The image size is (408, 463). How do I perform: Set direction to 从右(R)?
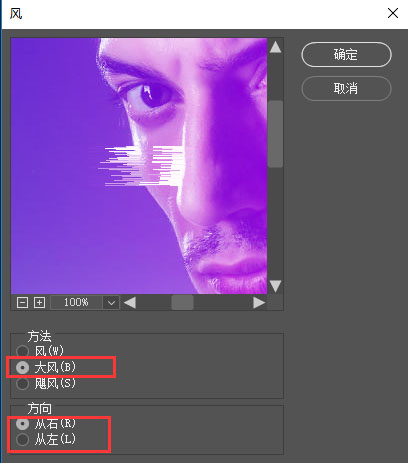tap(23, 424)
